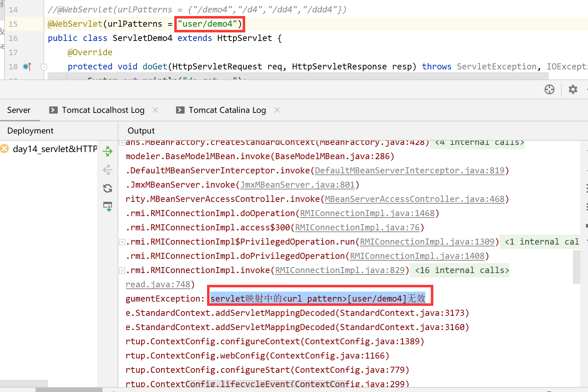This screenshot has height=392, width=588.
Task: Click the vertical scrollbar thumb in Output
Action: coord(577,267)
